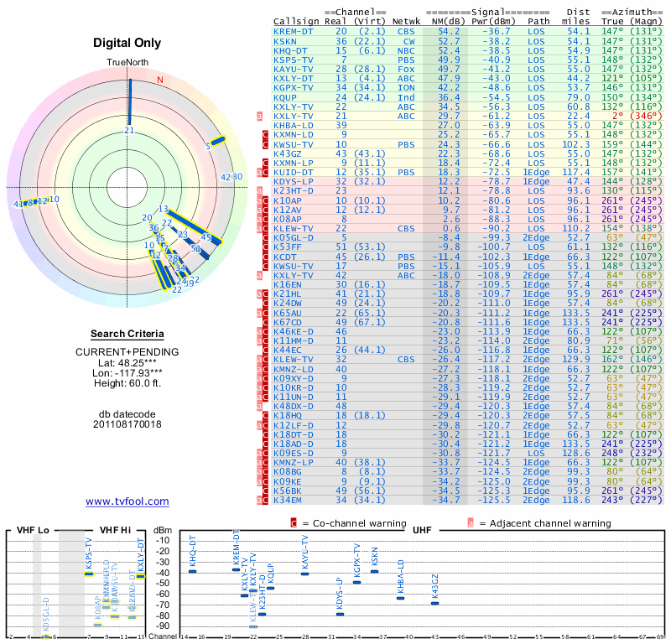The image size is (671, 644).
Task: Select the KUID-DT callsign
Action: click(x=294, y=173)
